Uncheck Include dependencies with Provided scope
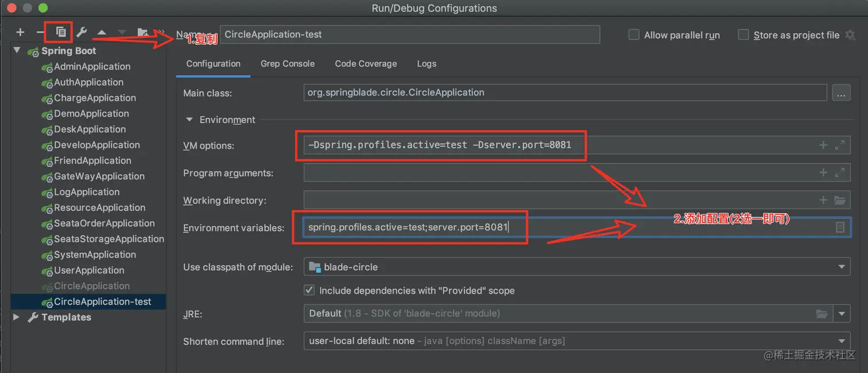The width and height of the screenshot is (868, 373). pyautogui.click(x=309, y=290)
